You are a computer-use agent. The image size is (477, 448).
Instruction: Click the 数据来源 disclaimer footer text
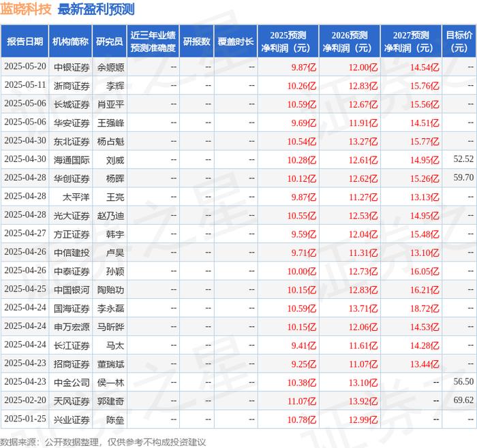[x=103, y=442]
